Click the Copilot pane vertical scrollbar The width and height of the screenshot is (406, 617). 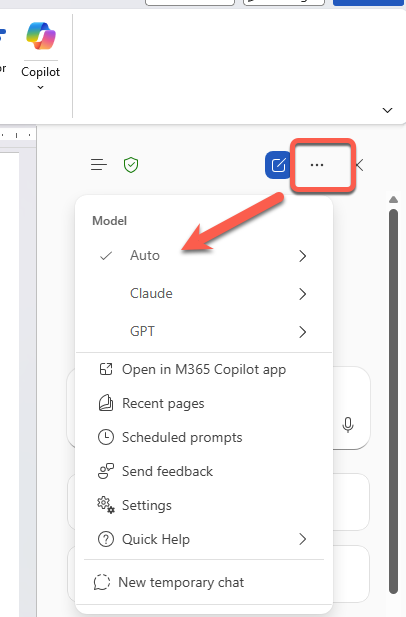393,401
